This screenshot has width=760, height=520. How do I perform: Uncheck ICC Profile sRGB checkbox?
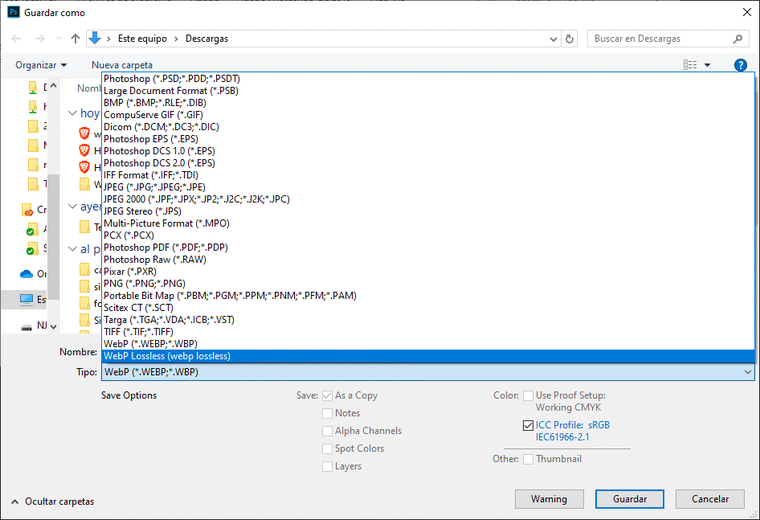tap(528, 425)
